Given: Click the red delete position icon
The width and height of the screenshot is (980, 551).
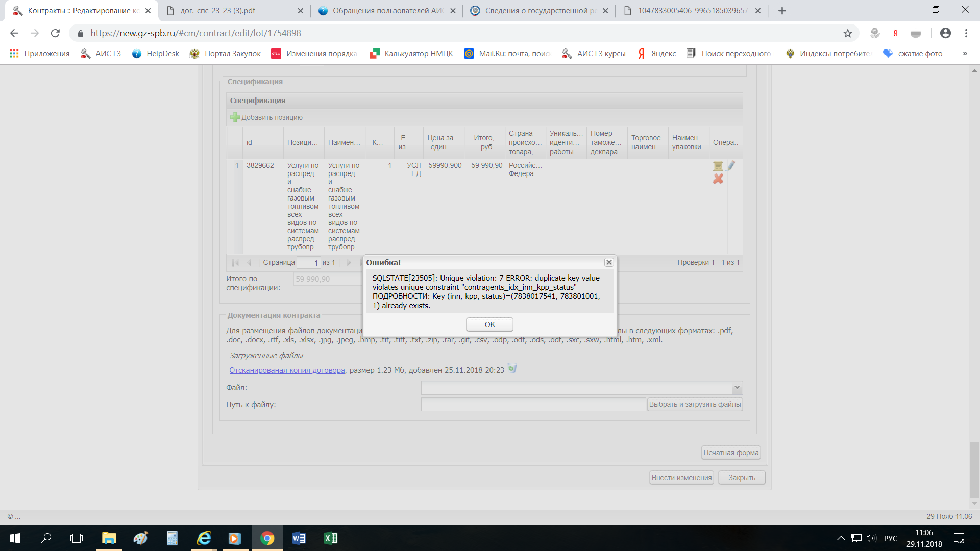Looking at the screenshot, I should pos(718,179).
